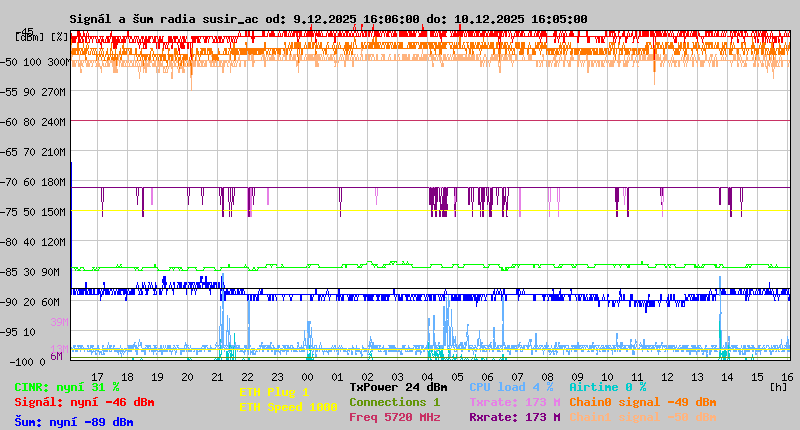Click hour tick '17' on time axis
Screen dimensions: 800x430
click(97, 377)
